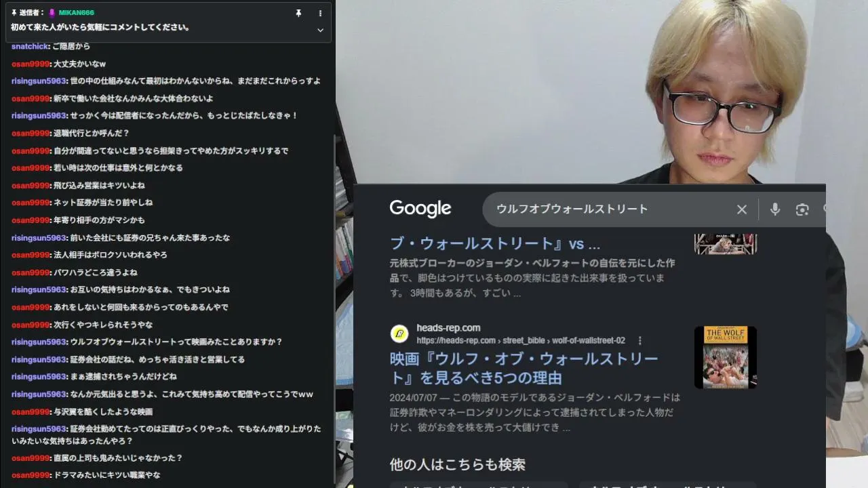
Task: Click the chat message まぁ逮捕されちゃうんだけどね
Action: tap(123, 377)
